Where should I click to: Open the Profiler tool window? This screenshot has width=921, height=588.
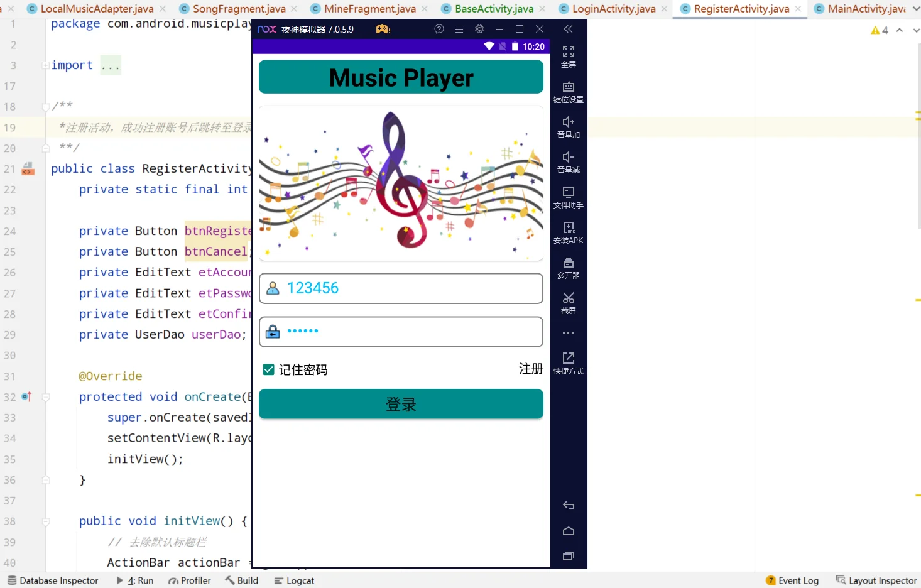[x=190, y=580]
